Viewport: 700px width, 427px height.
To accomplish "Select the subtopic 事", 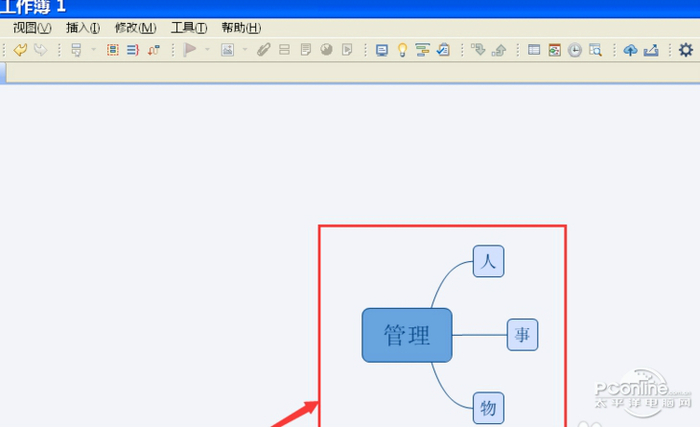I will tap(522, 335).
